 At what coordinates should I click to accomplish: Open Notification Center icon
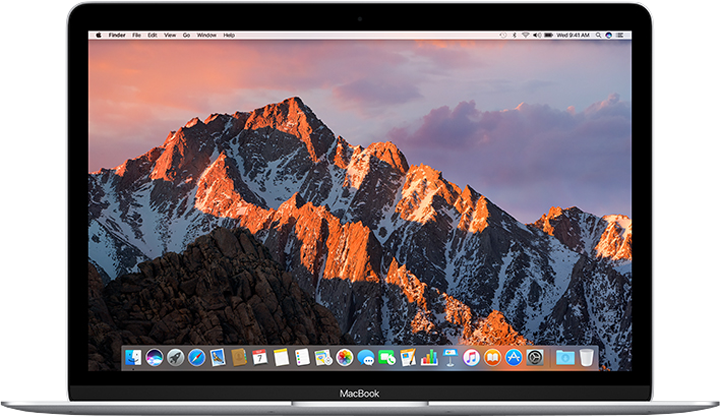[620, 35]
